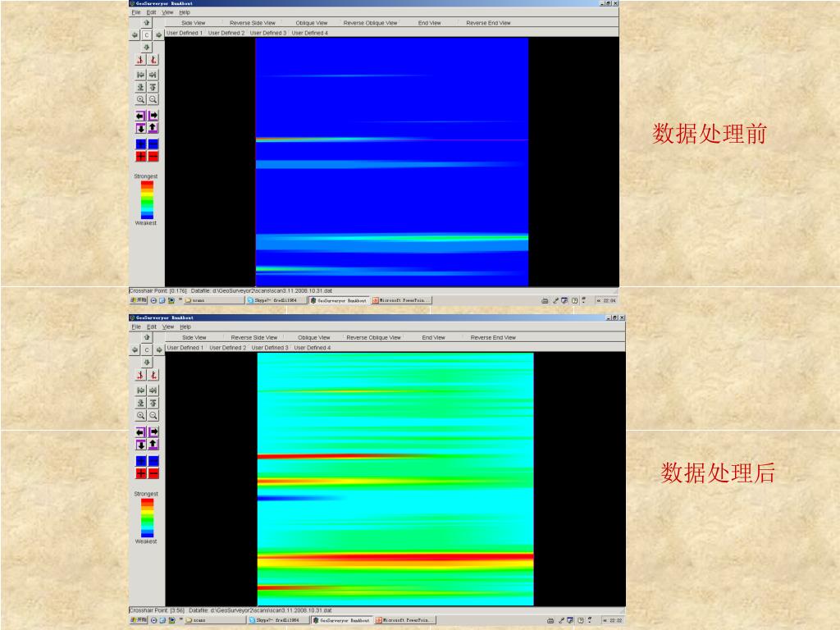
Task: Open Edit menu in lower GeoSurveyor window
Action: (152, 326)
